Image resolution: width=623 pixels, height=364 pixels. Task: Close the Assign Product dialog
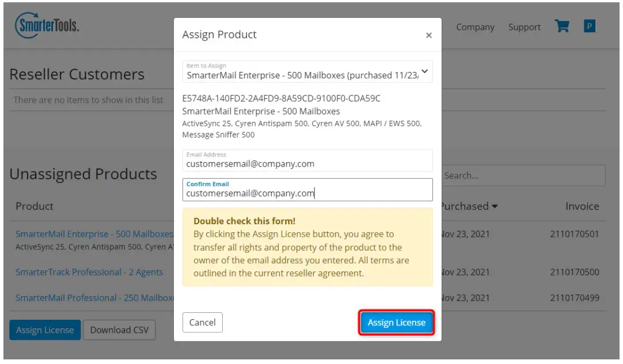428,35
